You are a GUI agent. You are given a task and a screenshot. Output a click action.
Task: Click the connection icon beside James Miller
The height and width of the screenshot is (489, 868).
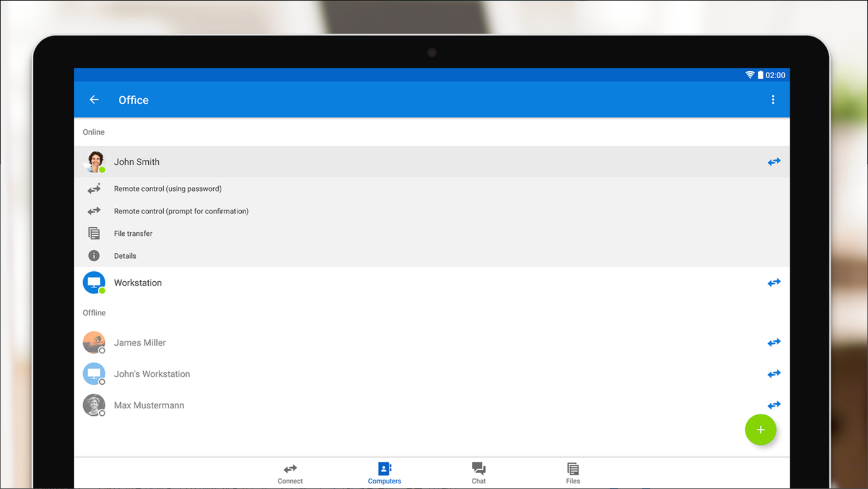click(x=774, y=342)
